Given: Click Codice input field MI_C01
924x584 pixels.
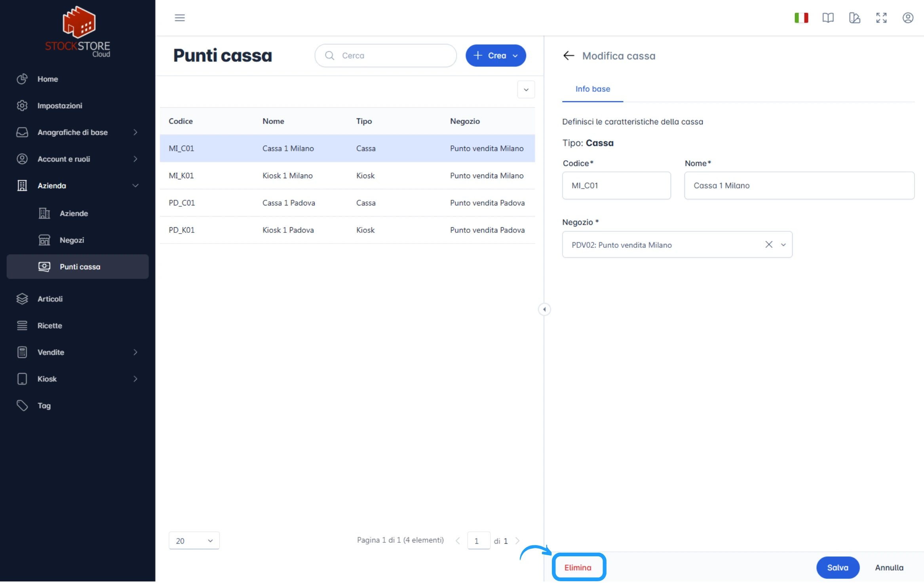Looking at the screenshot, I should coord(616,185).
